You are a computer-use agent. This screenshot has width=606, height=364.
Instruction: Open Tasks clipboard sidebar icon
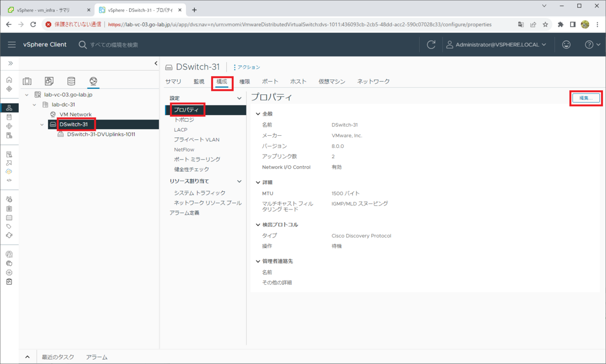coord(9,208)
